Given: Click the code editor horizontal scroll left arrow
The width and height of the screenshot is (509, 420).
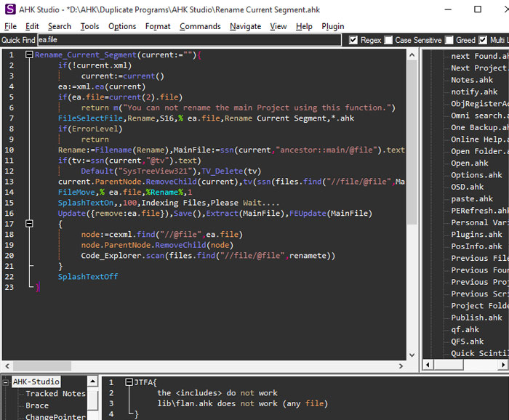Looking at the screenshot, I should point(7,366).
